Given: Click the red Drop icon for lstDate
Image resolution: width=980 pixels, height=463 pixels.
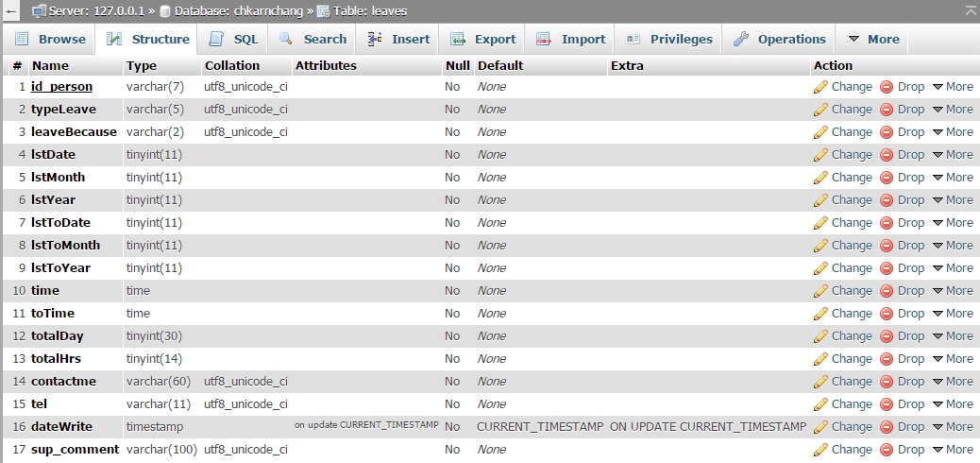Looking at the screenshot, I should [x=887, y=155].
